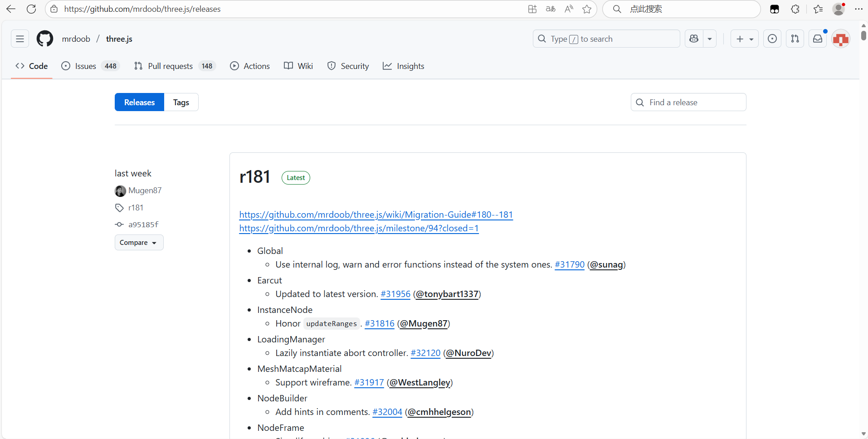Expand the Compare dropdown
Viewport: 868px width, 439px height.
pyautogui.click(x=139, y=243)
